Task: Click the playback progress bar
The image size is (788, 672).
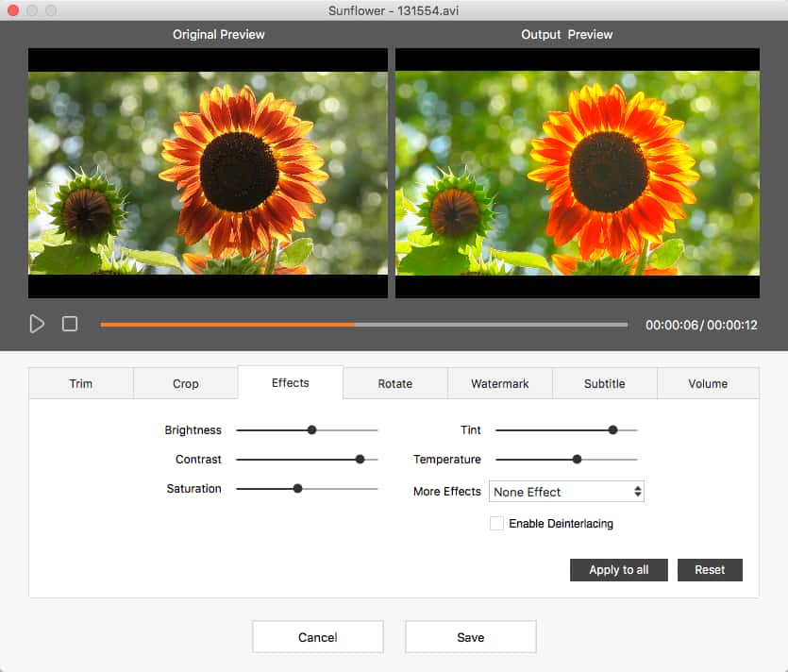Action: click(x=363, y=324)
